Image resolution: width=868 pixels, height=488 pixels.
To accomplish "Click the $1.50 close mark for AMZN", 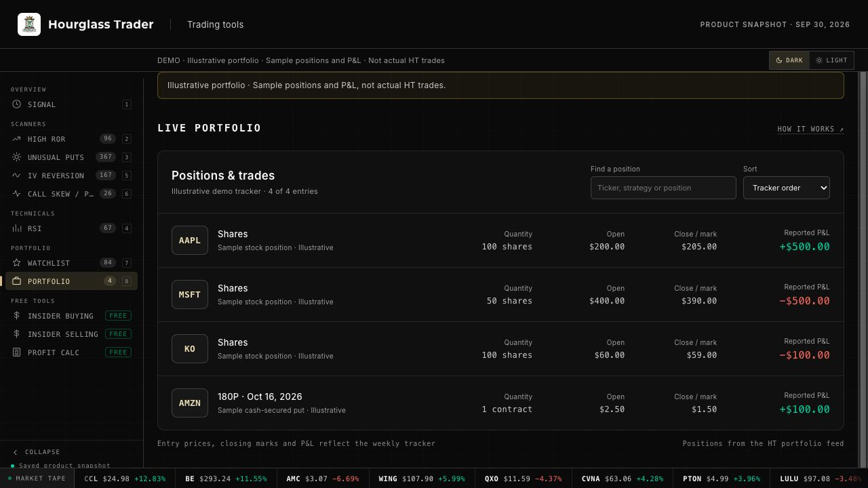I will click(x=704, y=409).
